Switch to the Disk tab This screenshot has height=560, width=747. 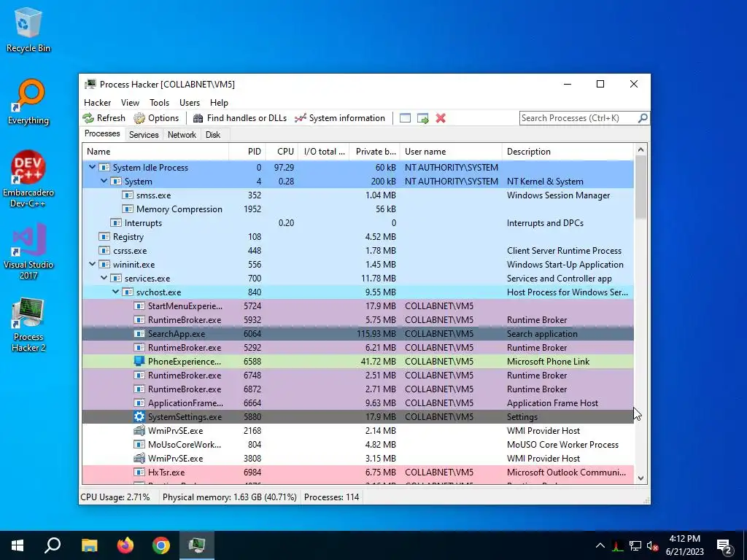click(213, 135)
